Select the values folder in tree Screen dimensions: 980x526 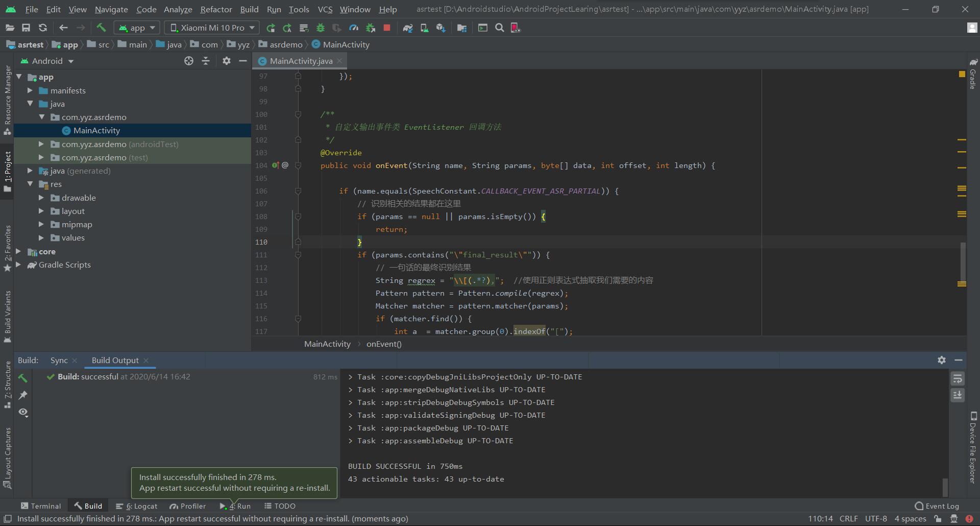coord(73,237)
